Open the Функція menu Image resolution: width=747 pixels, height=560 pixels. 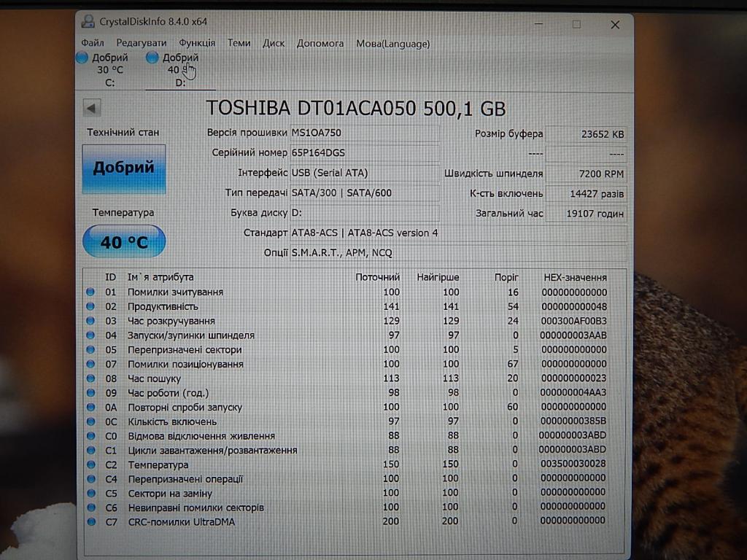tap(197, 43)
